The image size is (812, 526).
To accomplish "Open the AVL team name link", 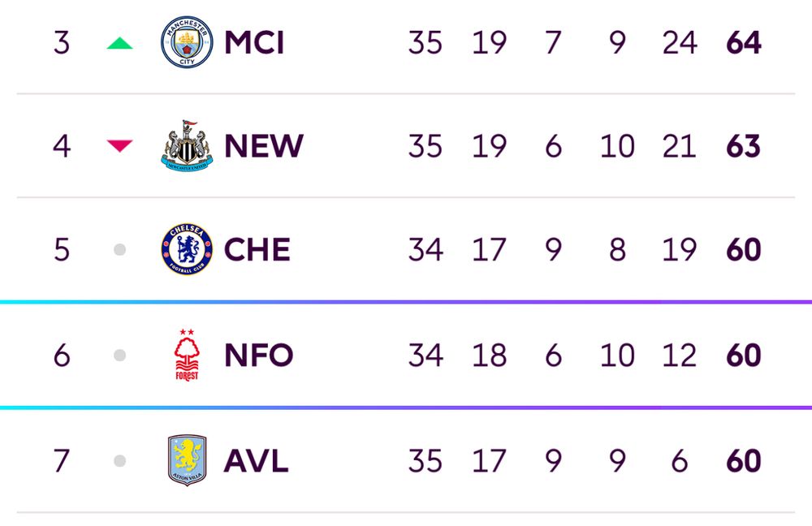I will (256, 461).
